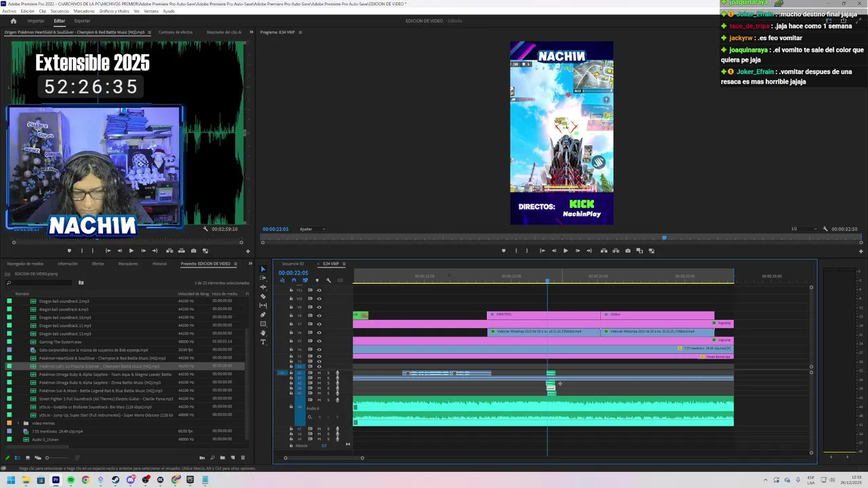
Task: Switch to the Efectos panel tab
Action: click(x=98, y=264)
